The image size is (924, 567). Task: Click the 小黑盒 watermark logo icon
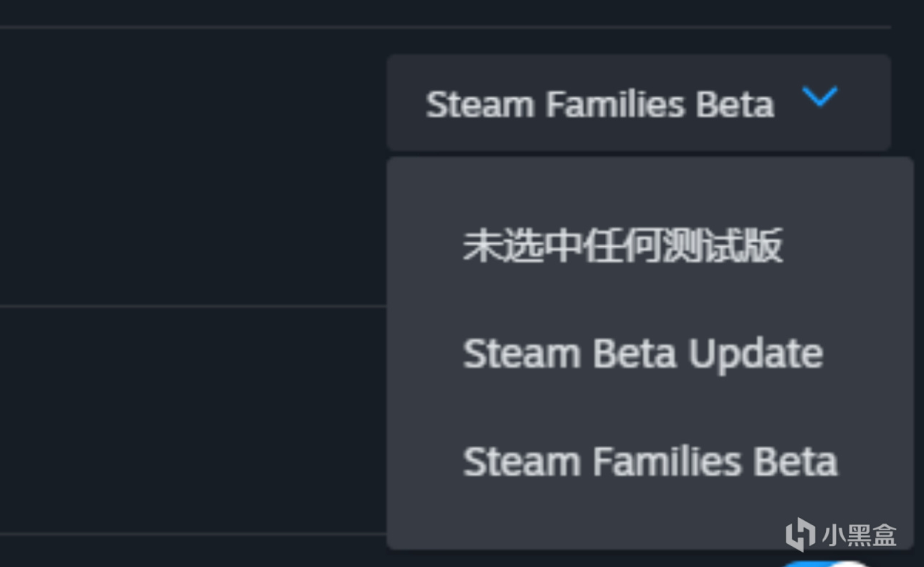pos(801,535)
